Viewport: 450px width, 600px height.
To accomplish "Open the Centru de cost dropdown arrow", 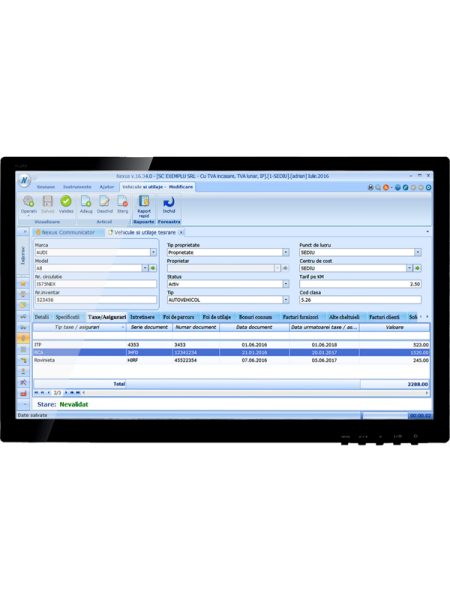I will coord(409,268).
